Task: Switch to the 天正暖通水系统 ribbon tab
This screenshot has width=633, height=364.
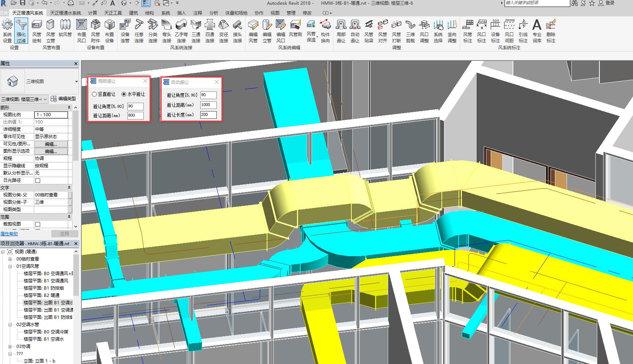Action: pyautogui.click(x=66, y=13)
